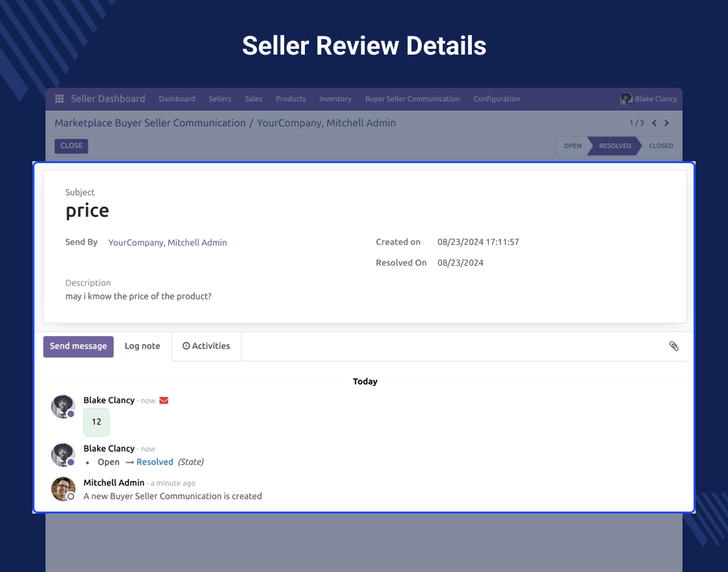Go to Marketplace Buyer Seller Communication breadcrumb

(x=150, y=123)
